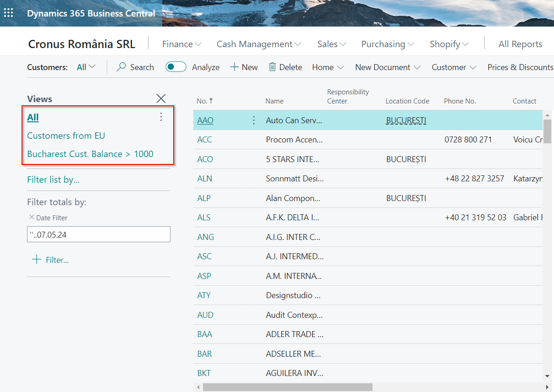Image resolution: width=554 pixels, height=392 pixels.
Task: Click the Date Filter value field
Action: [99, 234]
